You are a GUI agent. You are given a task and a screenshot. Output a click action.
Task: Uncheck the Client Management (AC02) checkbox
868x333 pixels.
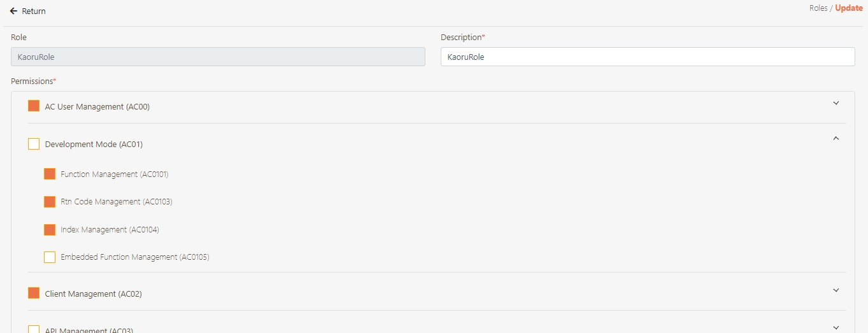click(x=34, y=294)
